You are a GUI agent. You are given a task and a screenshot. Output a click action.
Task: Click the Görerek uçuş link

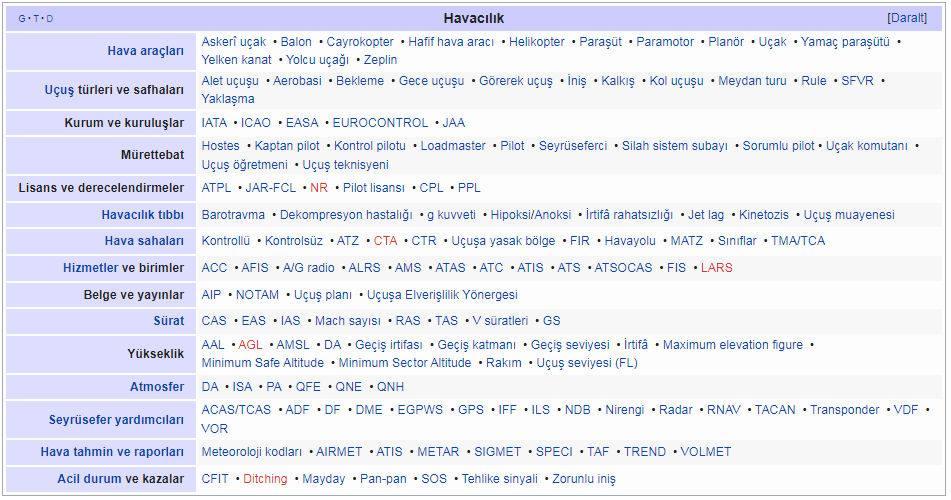[x=516, y=81]
